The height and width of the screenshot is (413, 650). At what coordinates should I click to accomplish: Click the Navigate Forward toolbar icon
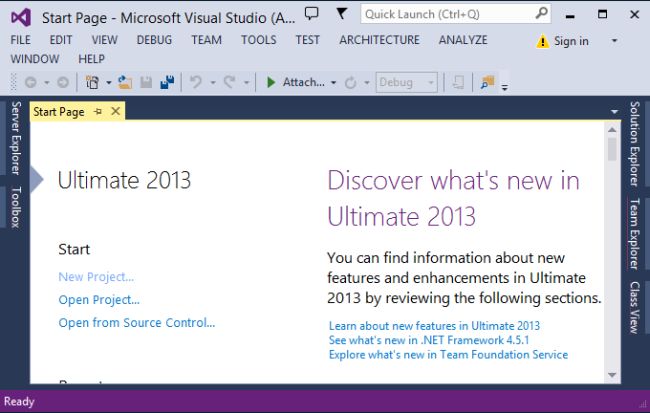click(63, 83)
